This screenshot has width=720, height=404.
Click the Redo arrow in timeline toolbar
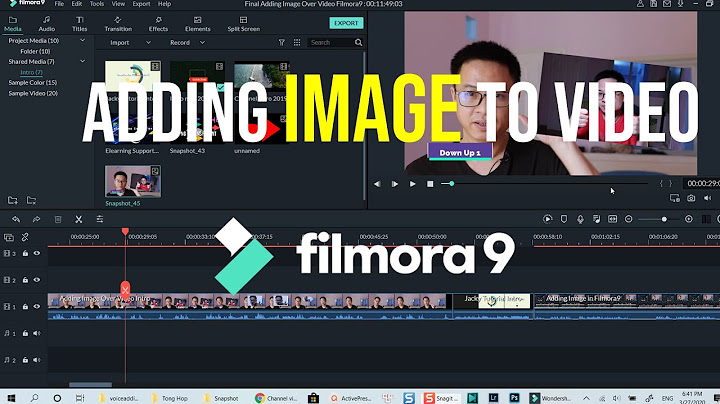pyautogui.click(x=36, y=219)
